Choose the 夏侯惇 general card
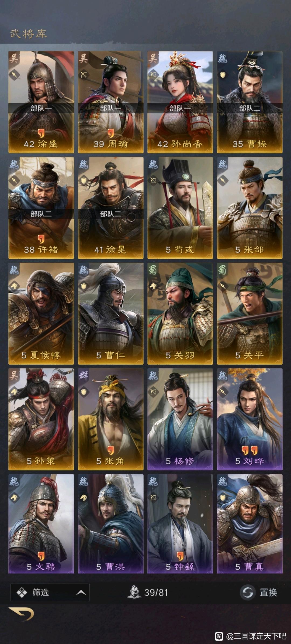Screen dimensions: 291x644 (x=41, y=313)
